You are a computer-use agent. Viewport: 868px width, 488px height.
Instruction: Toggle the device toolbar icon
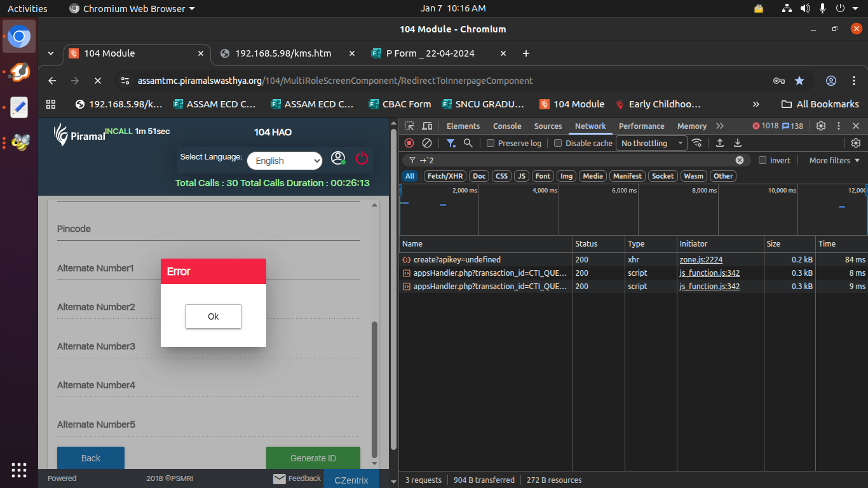[x=427, y=126]
